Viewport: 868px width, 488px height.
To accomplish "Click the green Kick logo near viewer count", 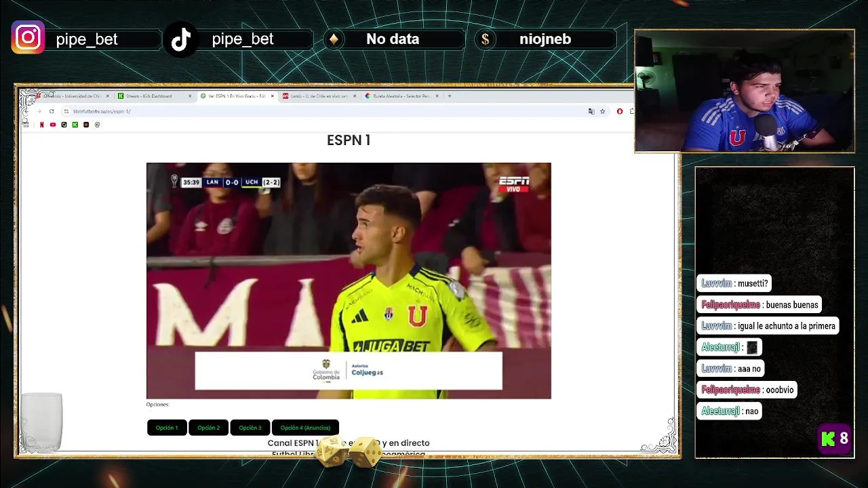I will click(827, 439).
